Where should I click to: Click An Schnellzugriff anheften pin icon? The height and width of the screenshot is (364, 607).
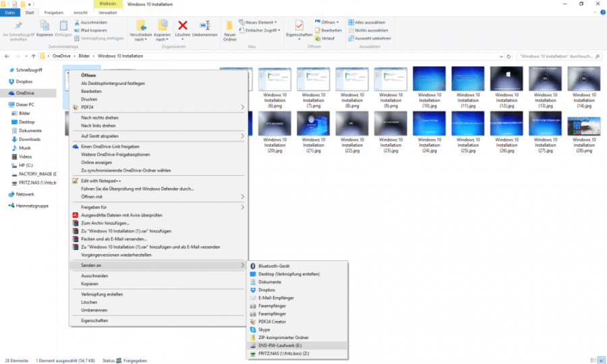[18, 26]
